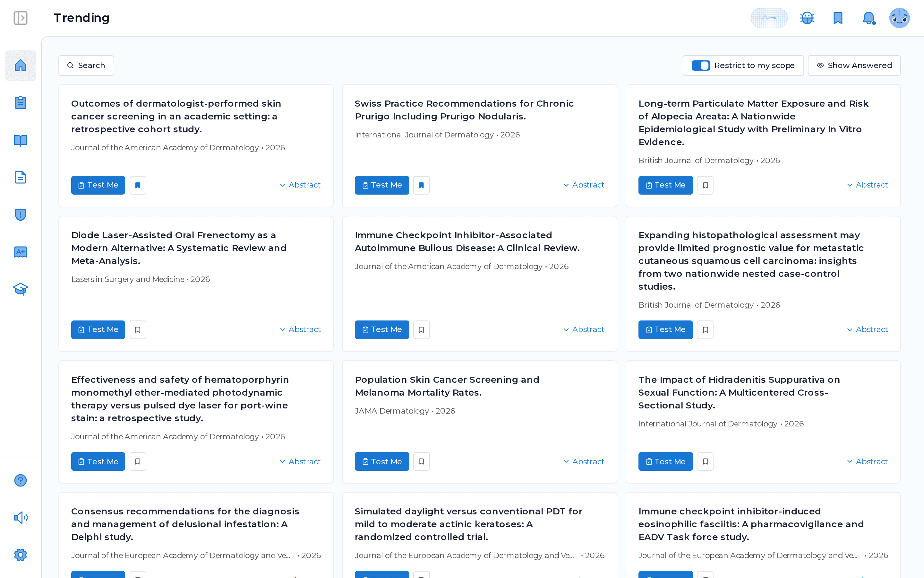
Task: Click 'JAMA Dermatology • 2026' journal text
Action: point(405,411)
